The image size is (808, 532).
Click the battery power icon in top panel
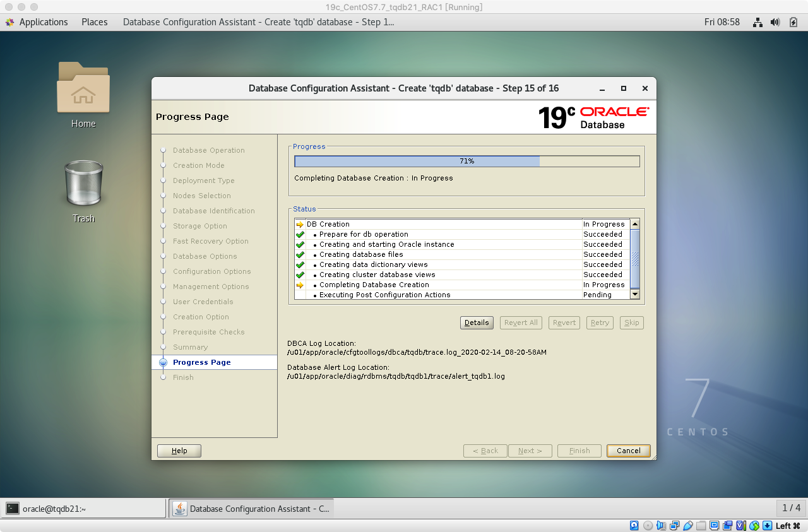coord(793,22)
